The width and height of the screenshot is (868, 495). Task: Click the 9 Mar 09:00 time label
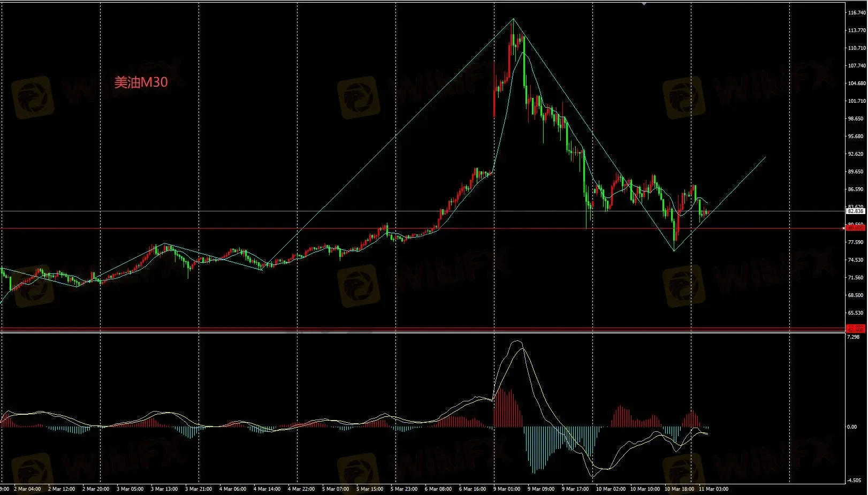(541, 489)
